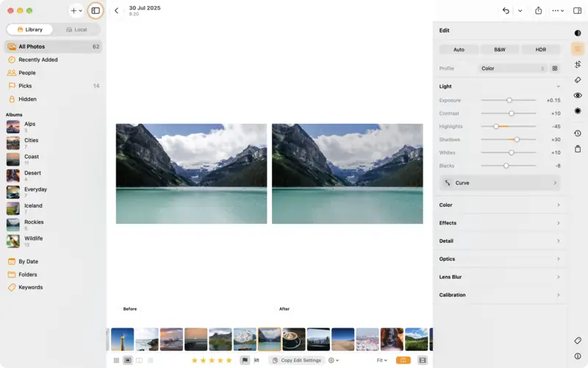Click the Curve icon in the Light panel
The image size is (588, 368).
tap(448, 183)
